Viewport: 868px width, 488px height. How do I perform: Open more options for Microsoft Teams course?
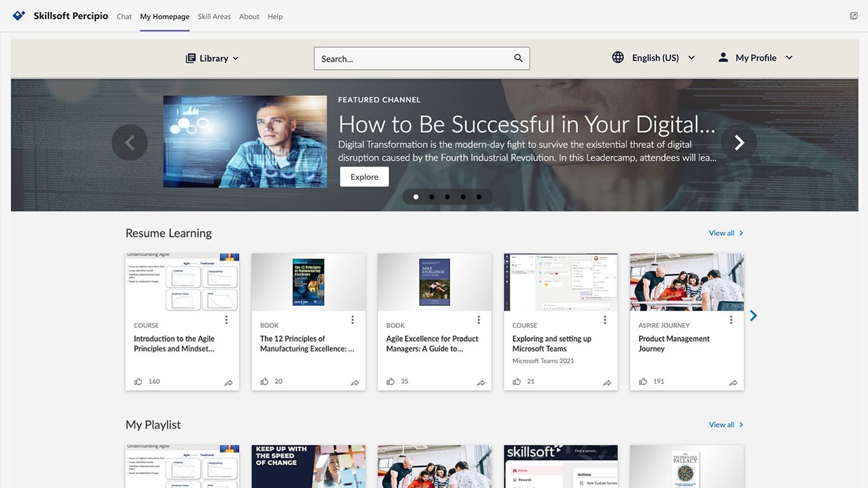605,320
